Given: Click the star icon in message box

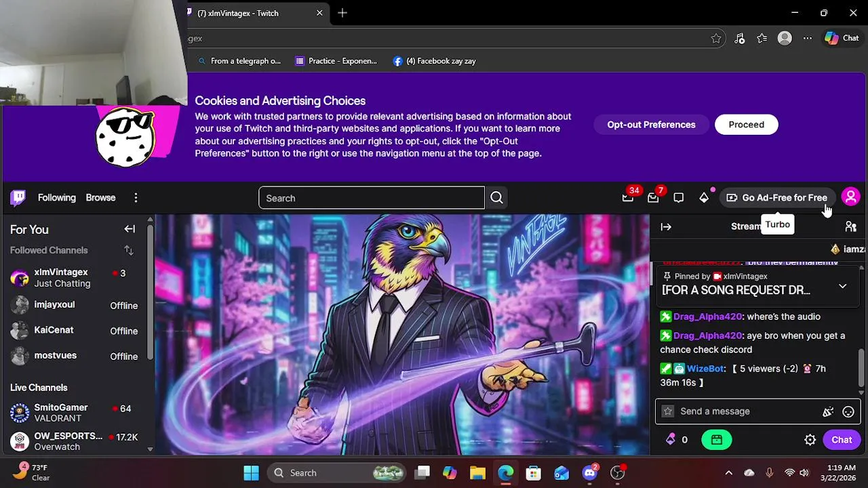Looking at the screenshot, I should (x=668, y=411).
